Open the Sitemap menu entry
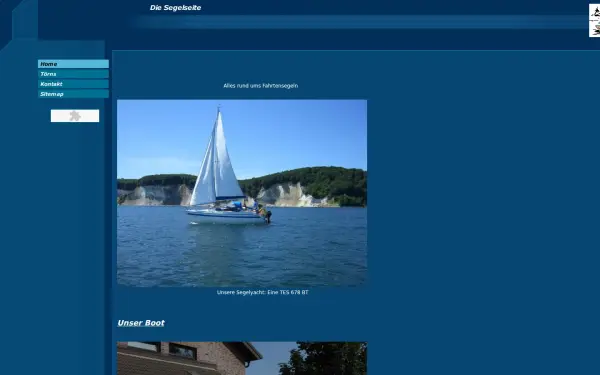This screenshot has height=375, width=600. pos(73,94)
